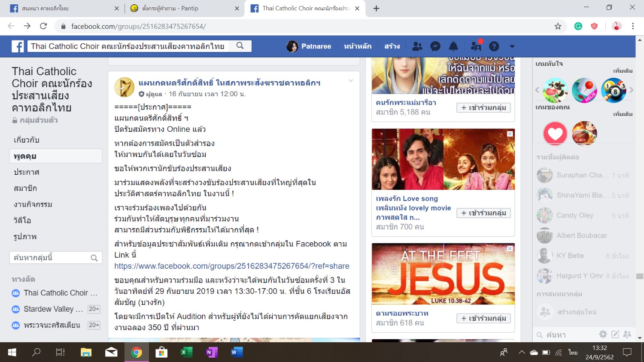The height and width of the screenshot is (362, 644).
Task: Open the cow game icon
Action: pyautogui.click(x=555, y=90)
